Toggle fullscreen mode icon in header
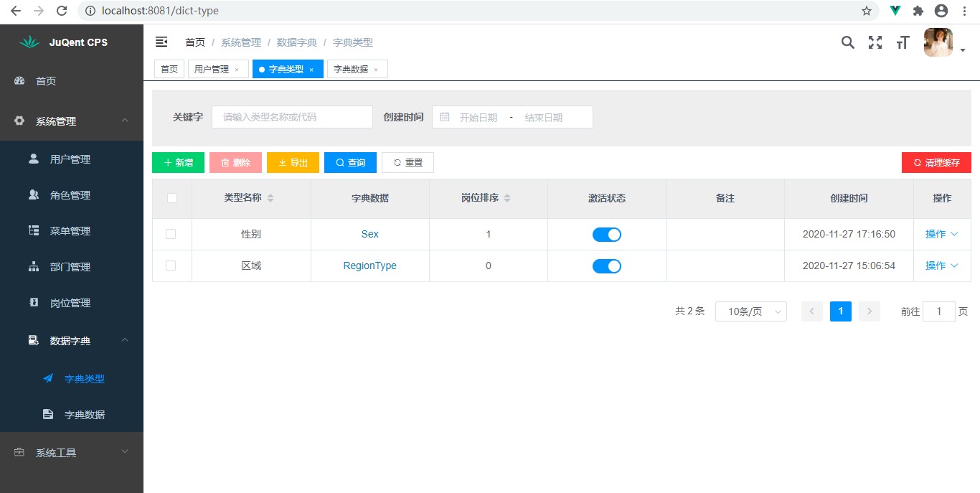This screenshot has width=980, height=493. pos(875,42)
